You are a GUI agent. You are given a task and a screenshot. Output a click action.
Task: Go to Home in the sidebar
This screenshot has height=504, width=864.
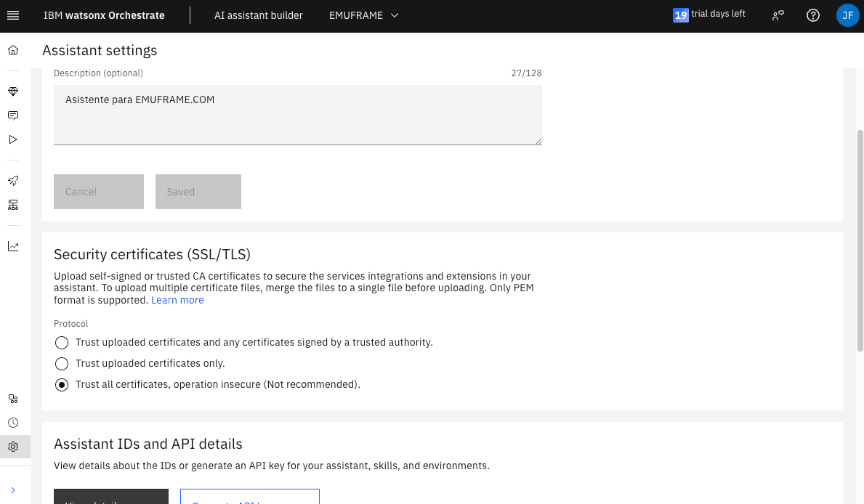click(x=13, y=51)
